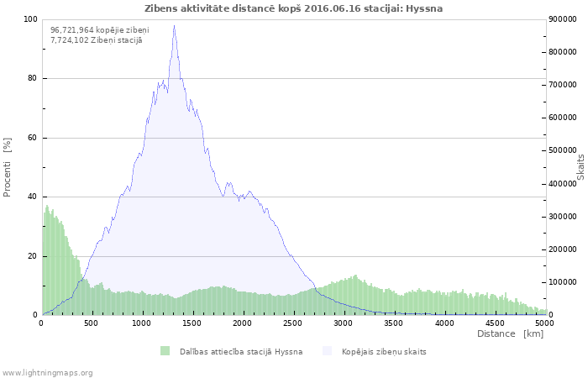This screenshot has width=588, height=378.
Task: Click the green legend swatch for Dalības attiecība
Action: click(165, 351)
